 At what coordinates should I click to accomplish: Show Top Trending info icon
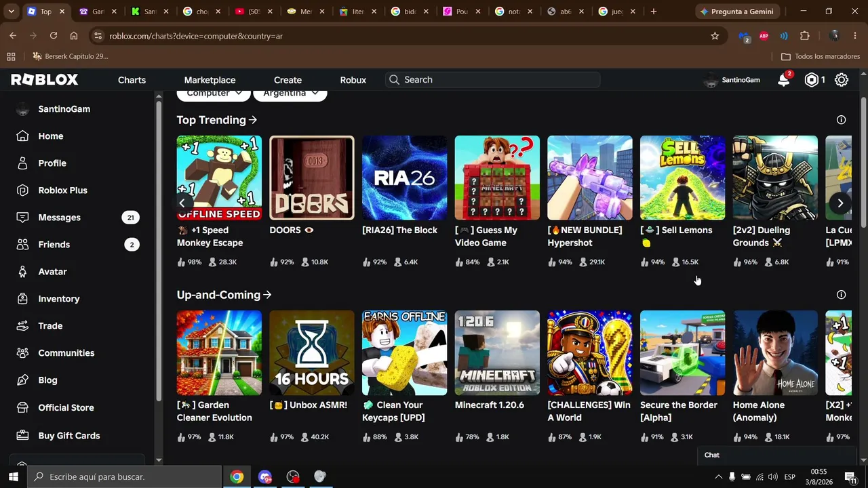click(842, 120)
